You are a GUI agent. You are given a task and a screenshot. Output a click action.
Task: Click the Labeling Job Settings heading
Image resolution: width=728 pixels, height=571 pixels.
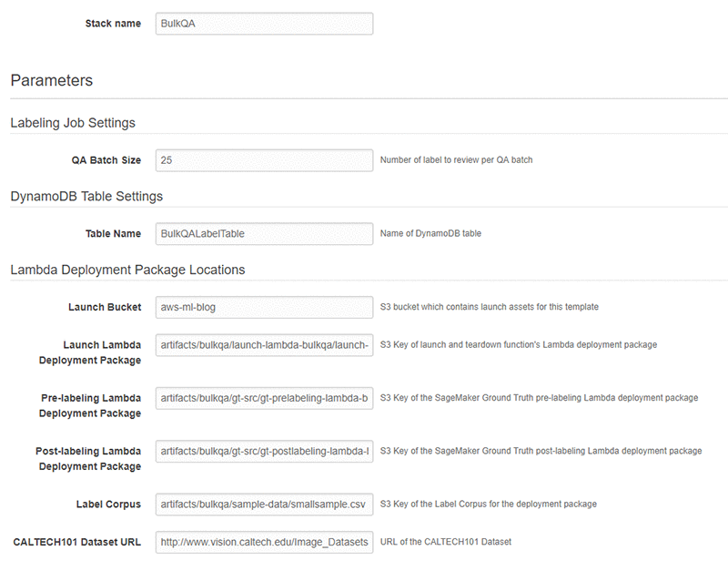pyautogui.click(x=73, y=123)
